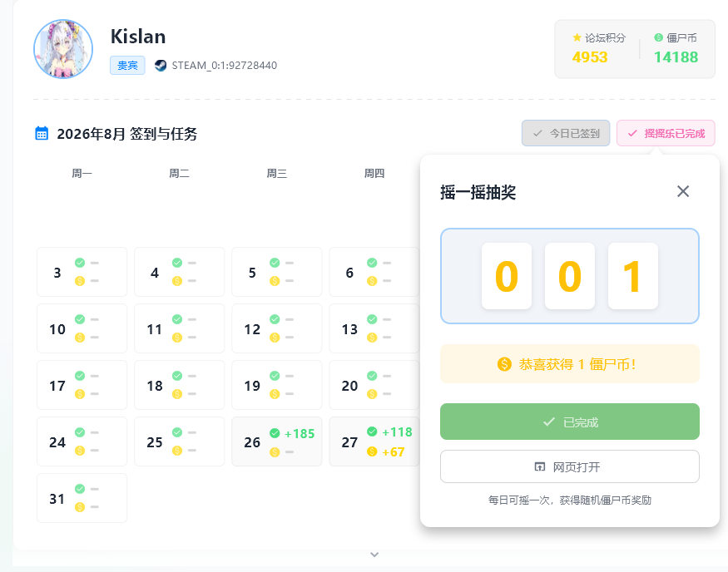
Task: Click the calendar icon beside 2026年8月
Action: coord(42,134)
